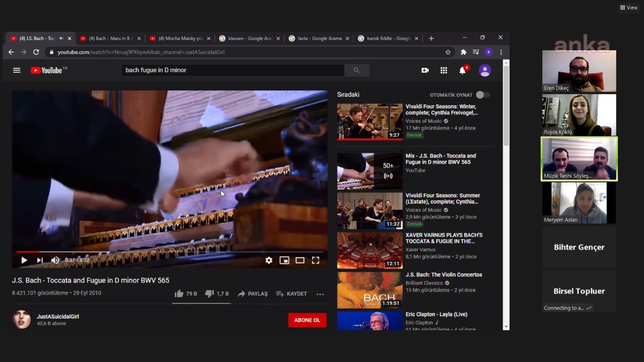Open the Chrome profile avatar
The height and width of the screenshot is (362, 644).
point(488,52)
